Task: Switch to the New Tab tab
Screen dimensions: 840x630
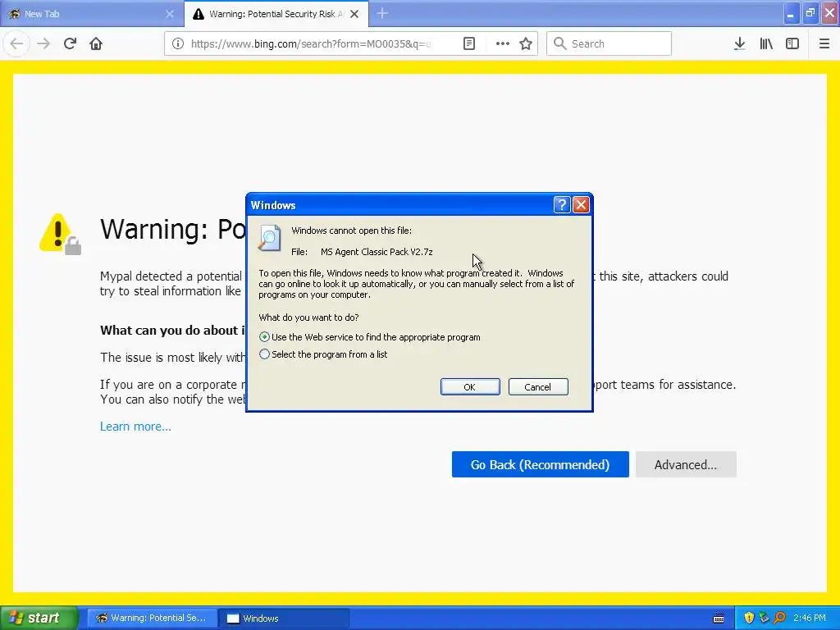Action: click(x=92, y=14)
